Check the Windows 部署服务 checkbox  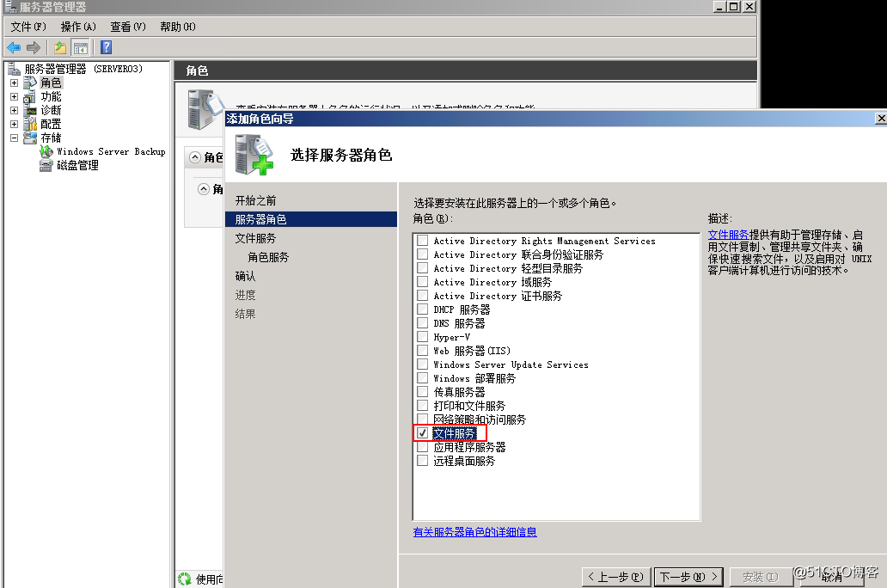423,378
